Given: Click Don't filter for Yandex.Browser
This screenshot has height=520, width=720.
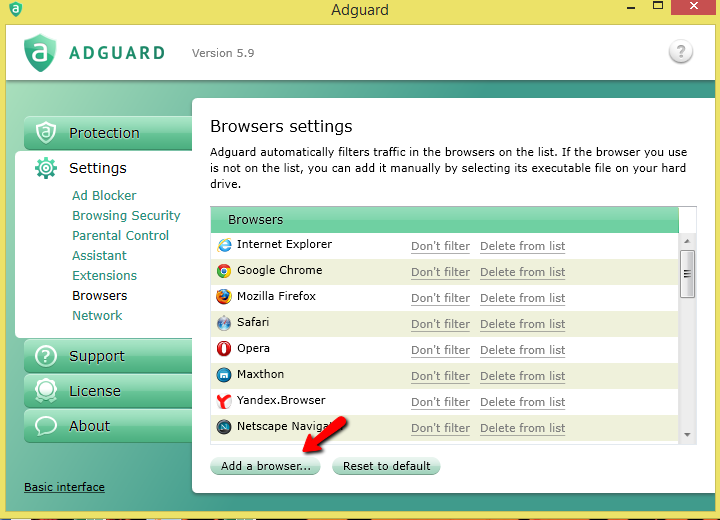Looking at the screenshot, I should tap(440, 402).
